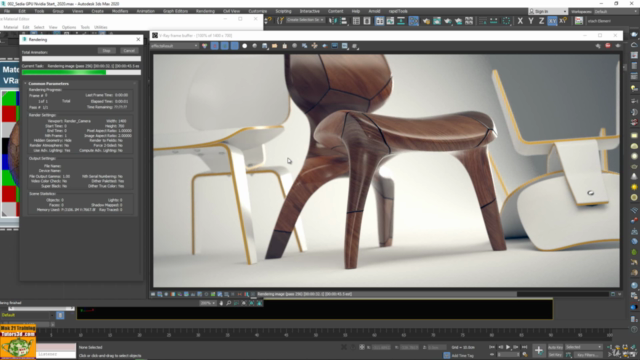The image size is (640, 360).
Task: Open the Rendering menu
Action: (205, 11)
